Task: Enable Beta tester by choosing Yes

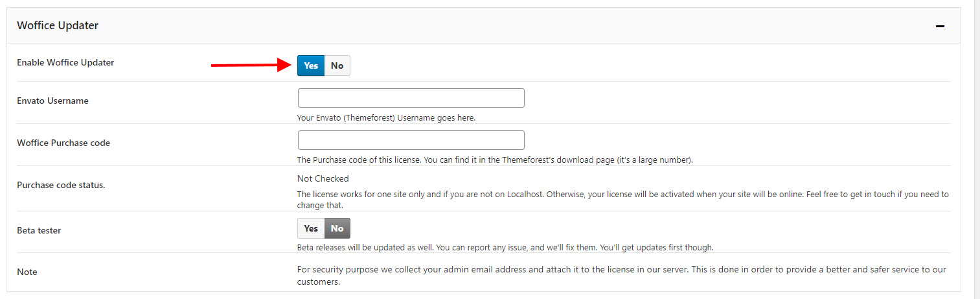Action: tap(311, 228)
